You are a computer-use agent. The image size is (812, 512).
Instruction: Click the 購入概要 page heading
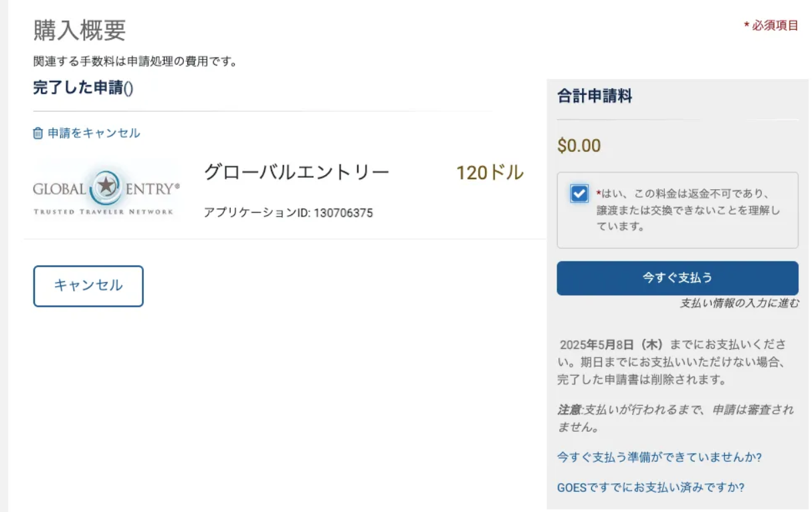(x=80, y=30)
